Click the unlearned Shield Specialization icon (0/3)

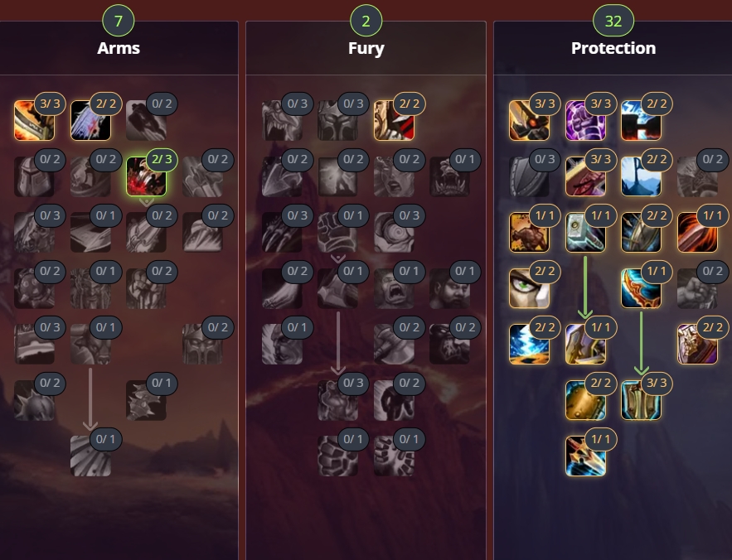pyautogui.click(x=530, y=176)
